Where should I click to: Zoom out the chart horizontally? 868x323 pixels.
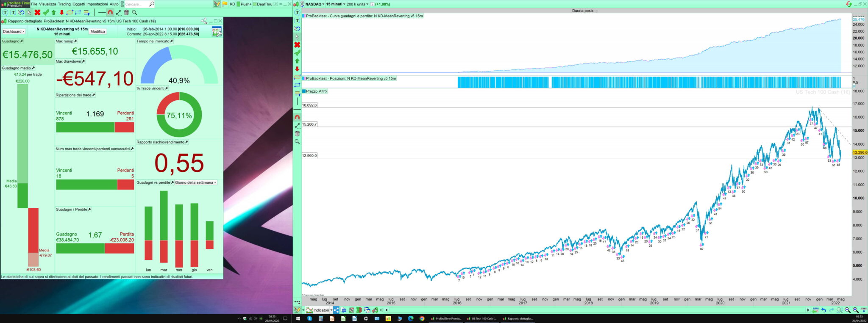847,310
